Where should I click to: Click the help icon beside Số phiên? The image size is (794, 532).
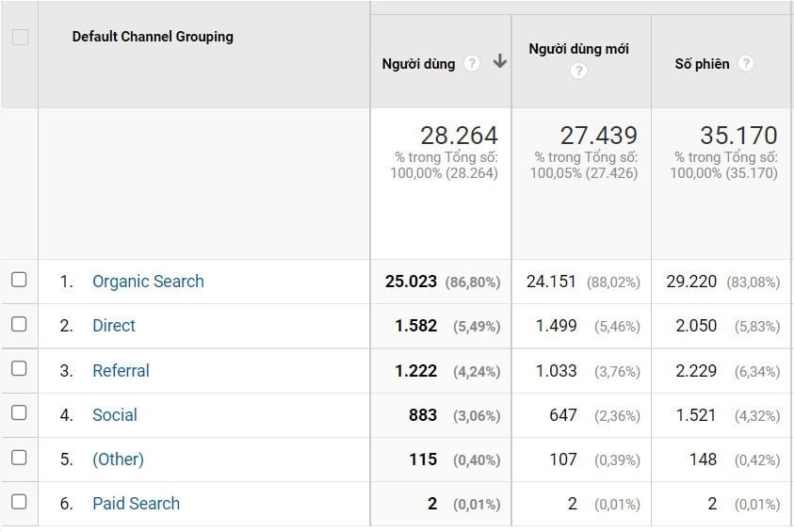coord(746,64)
